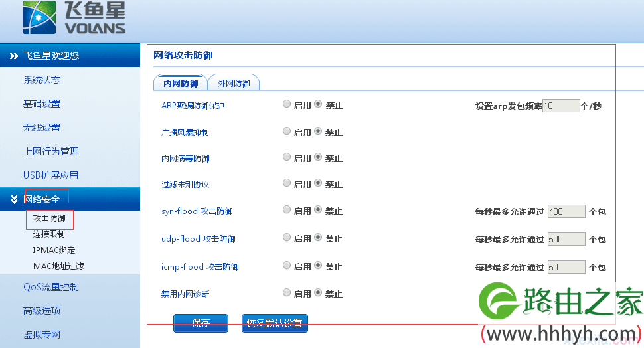The height and width of the screenshot is (348, 644).
Task: Enable 广播风暴抑制 via 启用 radio
Action: tap(287, 131)
